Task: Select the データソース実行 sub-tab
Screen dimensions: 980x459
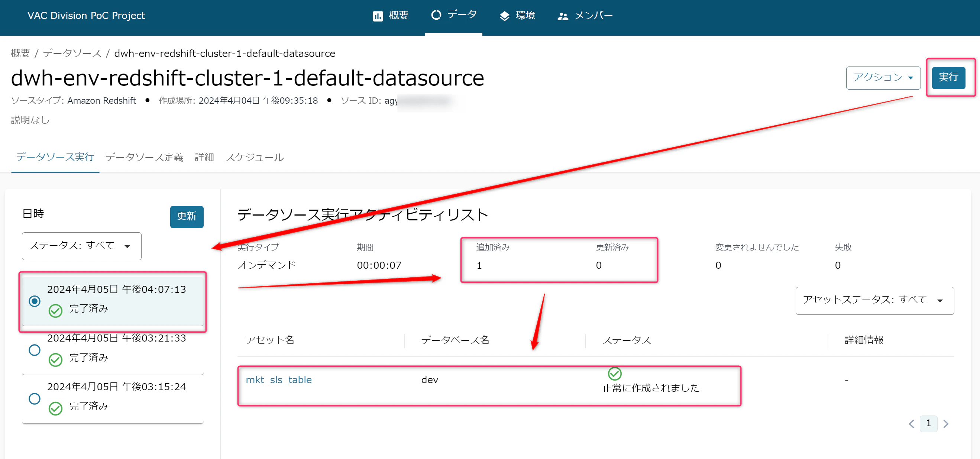Action: coord(55,157)
